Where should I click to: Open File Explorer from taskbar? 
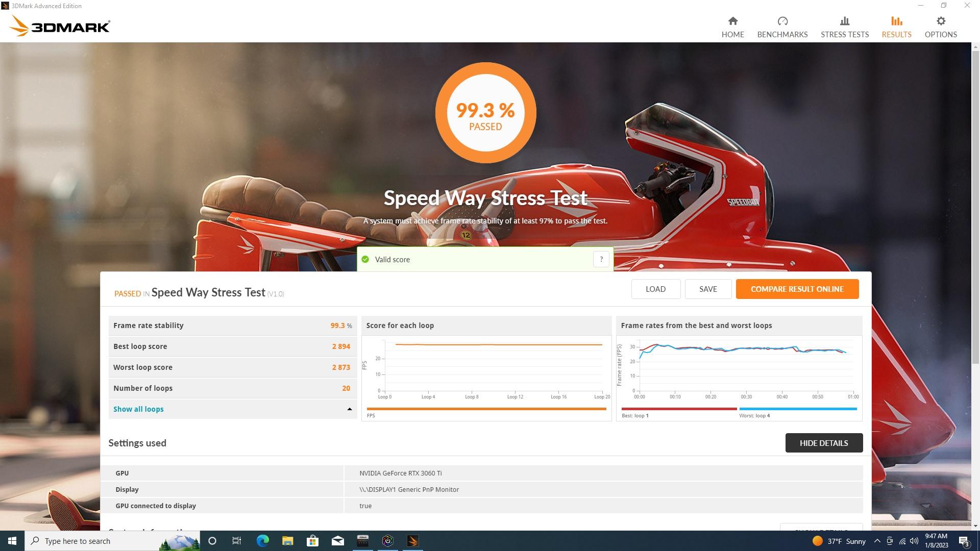287,541
